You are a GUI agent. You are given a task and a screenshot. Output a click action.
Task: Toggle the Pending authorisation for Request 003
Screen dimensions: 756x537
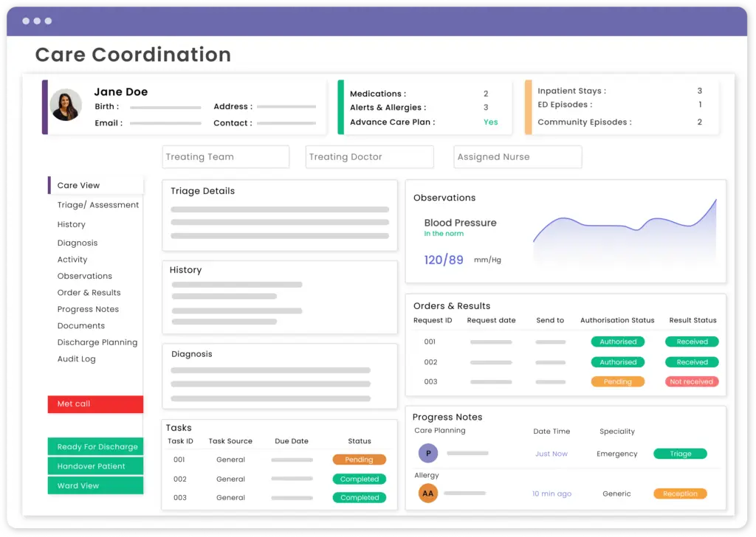pyautogui.click(x=618, y=381)
